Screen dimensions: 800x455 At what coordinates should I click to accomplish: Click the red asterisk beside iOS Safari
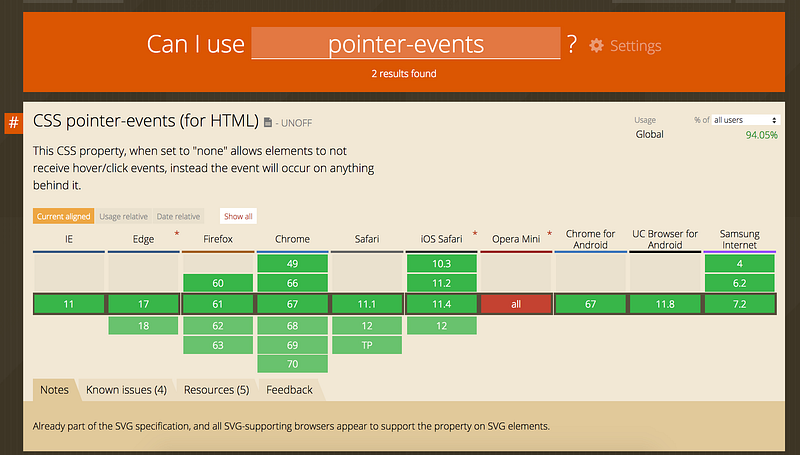point(474,234)
